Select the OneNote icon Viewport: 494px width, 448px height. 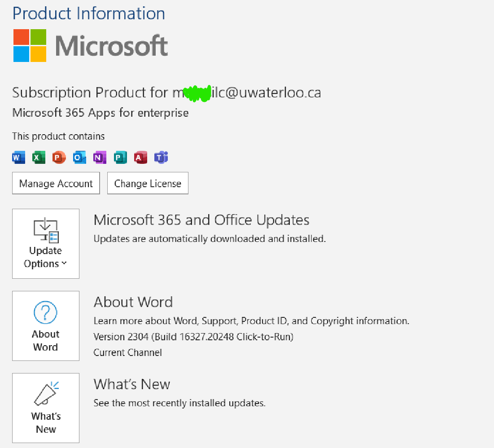(100, 158)
